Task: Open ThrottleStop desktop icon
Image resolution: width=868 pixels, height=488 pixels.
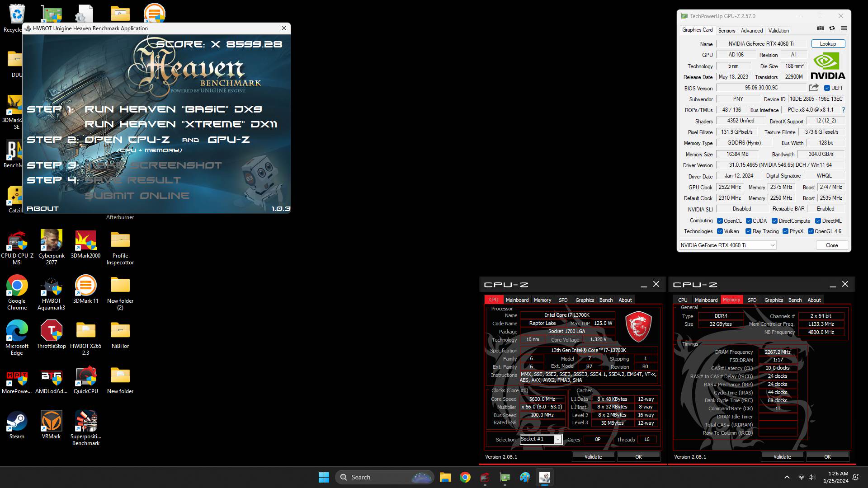Action: pos(52,334)
